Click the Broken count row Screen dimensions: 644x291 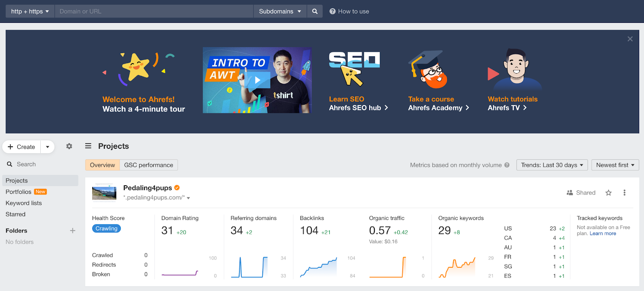click(120, 275)
